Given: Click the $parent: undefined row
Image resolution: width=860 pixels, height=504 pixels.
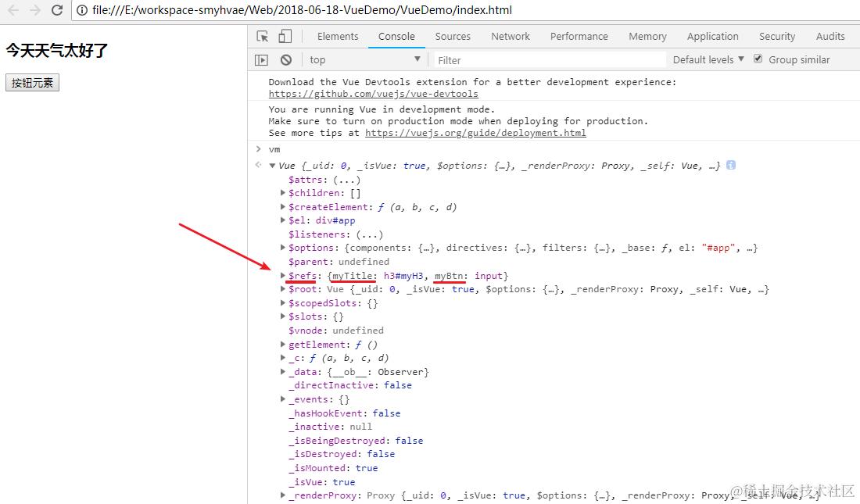Looking at the screenshot, I should pos(339,262).
